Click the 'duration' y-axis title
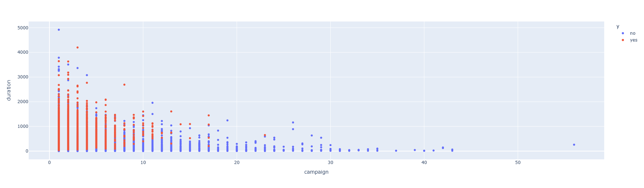 coord(9,90)
